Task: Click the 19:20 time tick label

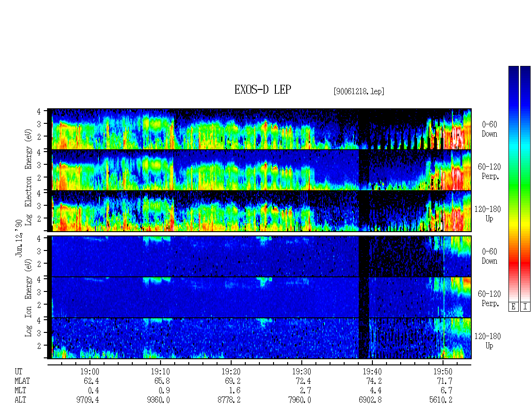Action: click(x=231, y=372)
